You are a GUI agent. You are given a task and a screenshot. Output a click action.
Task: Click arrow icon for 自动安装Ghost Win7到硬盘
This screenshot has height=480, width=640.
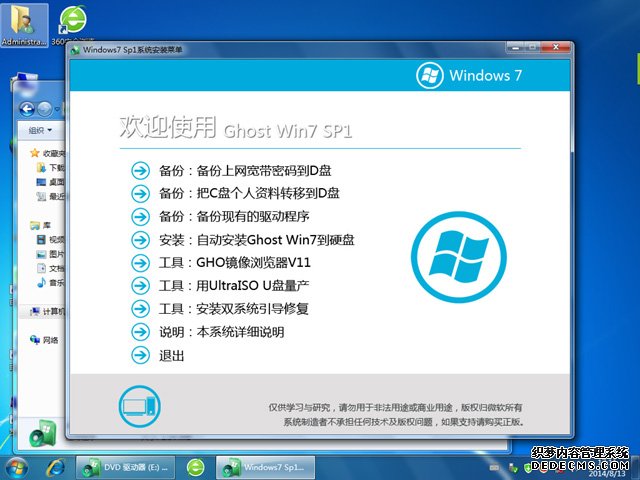(140, 240)
